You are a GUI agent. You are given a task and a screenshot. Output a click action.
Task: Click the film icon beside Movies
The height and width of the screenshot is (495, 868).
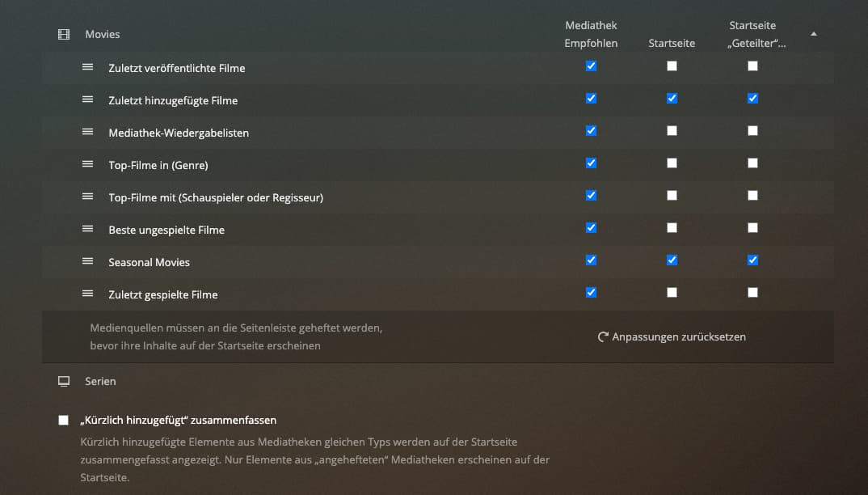point(64,35)
